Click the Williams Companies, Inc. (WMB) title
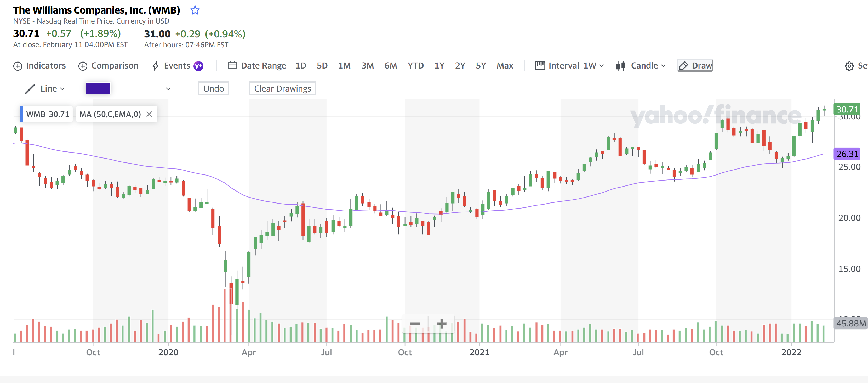 (x=97, y=10)
